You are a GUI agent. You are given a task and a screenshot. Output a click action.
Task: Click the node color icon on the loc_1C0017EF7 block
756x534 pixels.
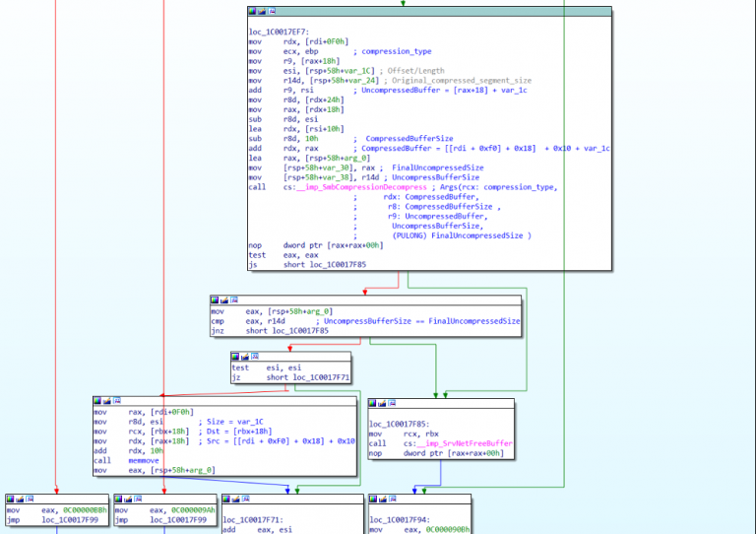point(253,13)
